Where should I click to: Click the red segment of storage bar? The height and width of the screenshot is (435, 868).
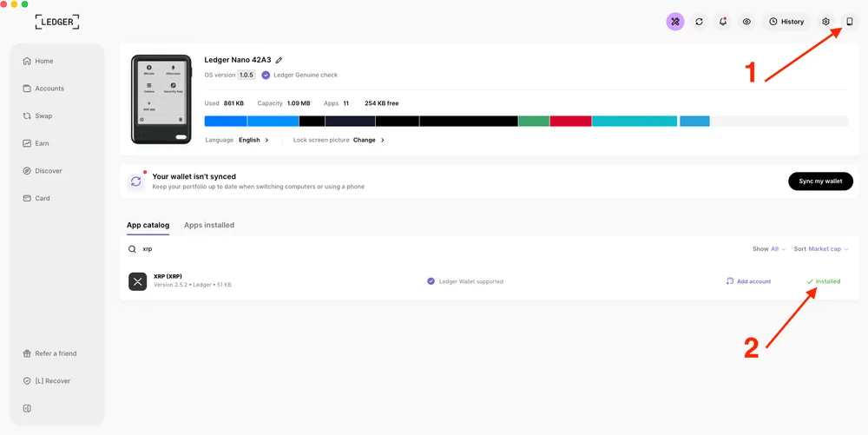pos(571,122)
